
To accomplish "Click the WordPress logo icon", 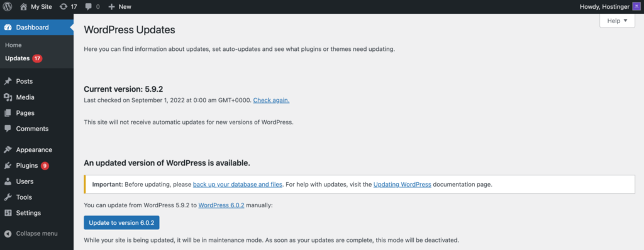I will pyautogui.click(x=8, y=6).
